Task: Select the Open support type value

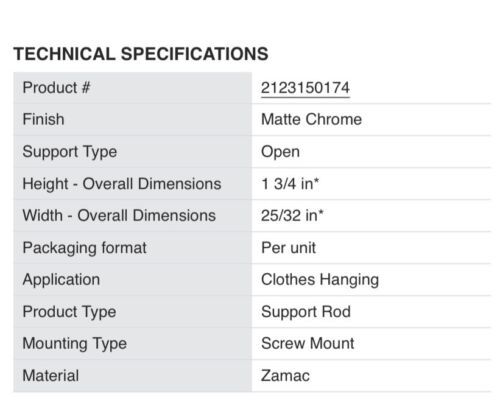Action: tap(280, 152)
